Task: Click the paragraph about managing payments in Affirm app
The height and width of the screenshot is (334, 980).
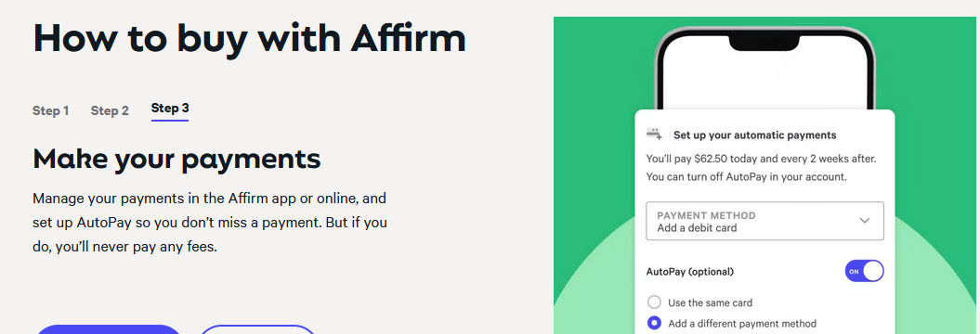Action: pos(209,223)
